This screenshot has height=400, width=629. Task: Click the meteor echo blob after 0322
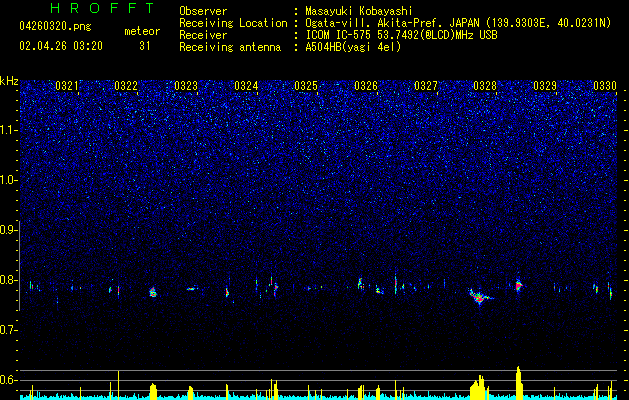coord(153,292)
